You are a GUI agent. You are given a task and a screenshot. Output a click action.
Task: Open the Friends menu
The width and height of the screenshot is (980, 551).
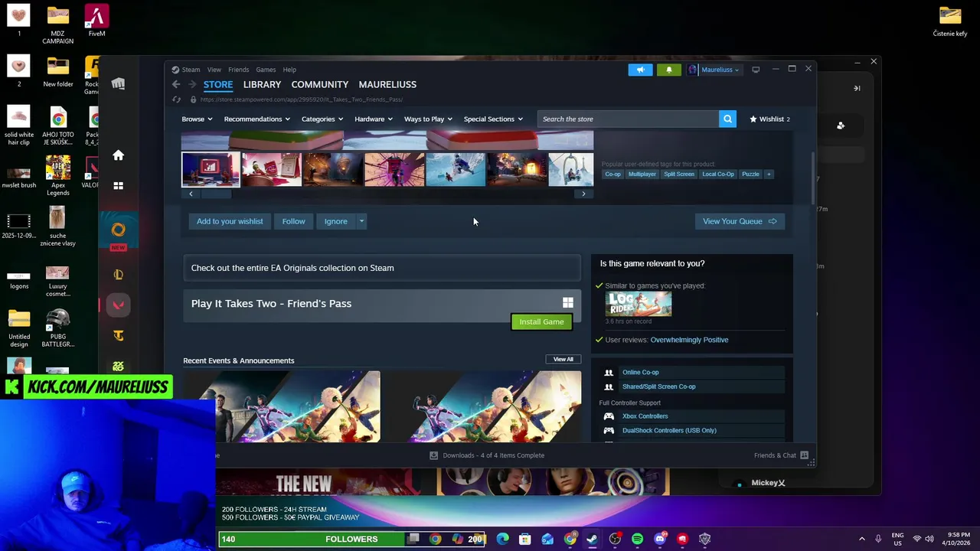point(238,70)
